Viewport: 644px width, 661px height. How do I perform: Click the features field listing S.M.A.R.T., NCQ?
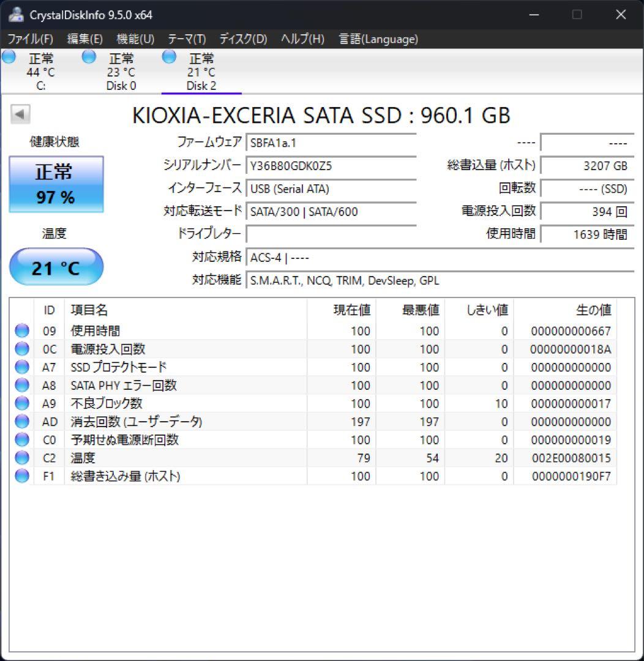pyautogui.click(x=440, y=280)
